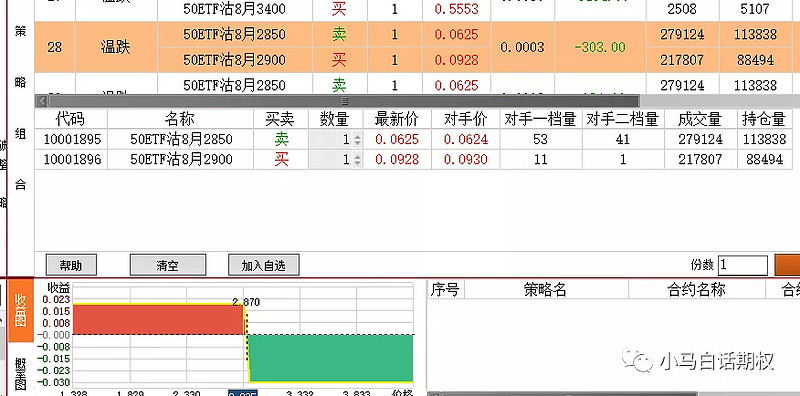Click the 0.0003 cell in row 28

tap(522, 47)
